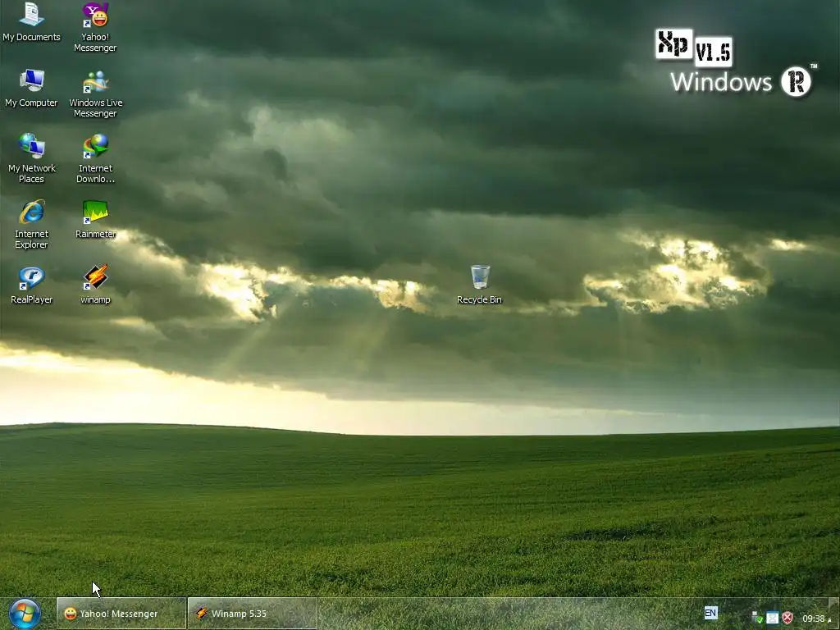Select the Yahoo! Messenger desktop shortcut

pos(95,27)
